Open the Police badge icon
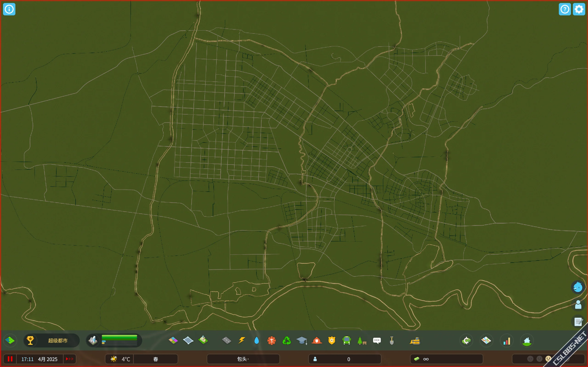The width and height of the screenshot is (588, 367). 332,341
